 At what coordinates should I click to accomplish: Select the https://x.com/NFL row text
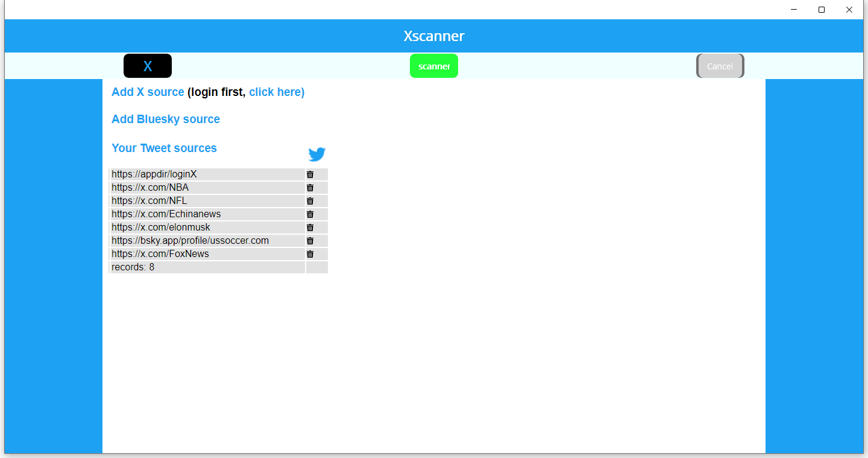coord(149,201)
